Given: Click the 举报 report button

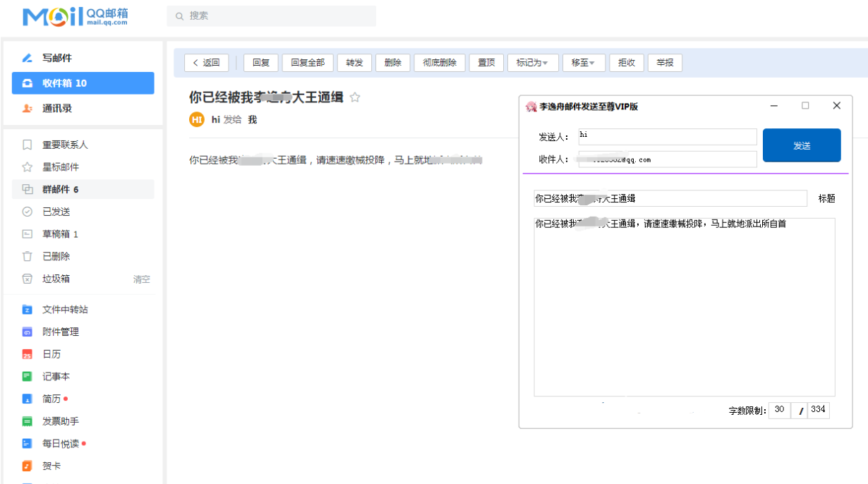Looking at the screenshot, I should pyautogui.click(x=665, y=63).
